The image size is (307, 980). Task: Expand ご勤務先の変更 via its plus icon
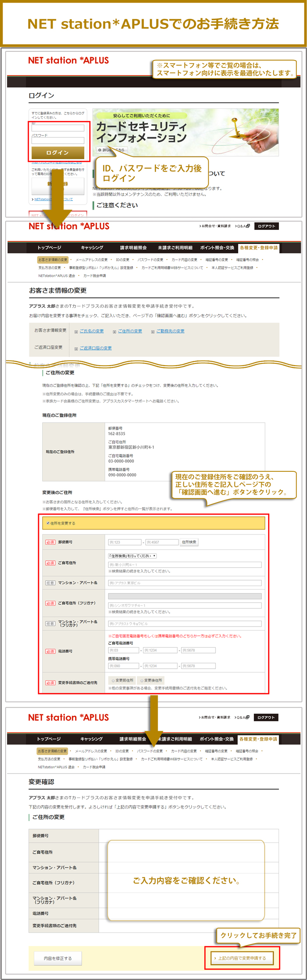click(x=153, y=331)
